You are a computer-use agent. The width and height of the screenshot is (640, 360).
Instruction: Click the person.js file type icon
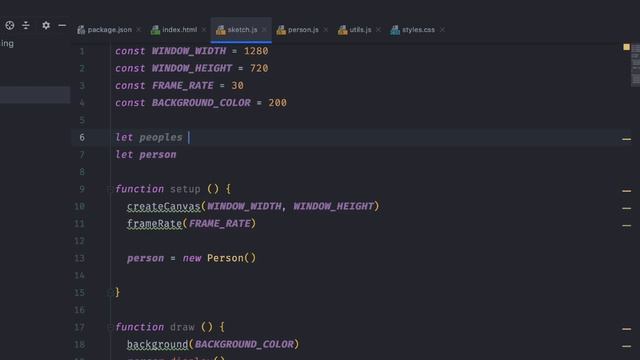coord(281,30)
